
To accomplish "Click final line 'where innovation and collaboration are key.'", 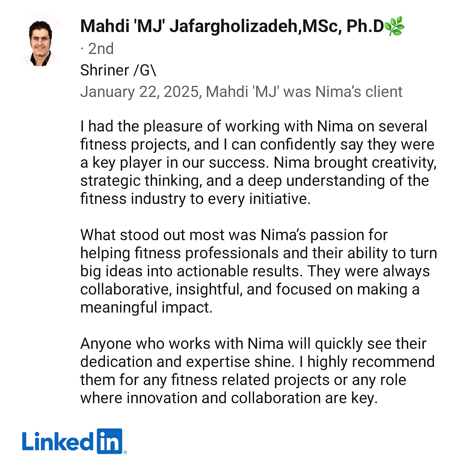I will coord(229,398).
